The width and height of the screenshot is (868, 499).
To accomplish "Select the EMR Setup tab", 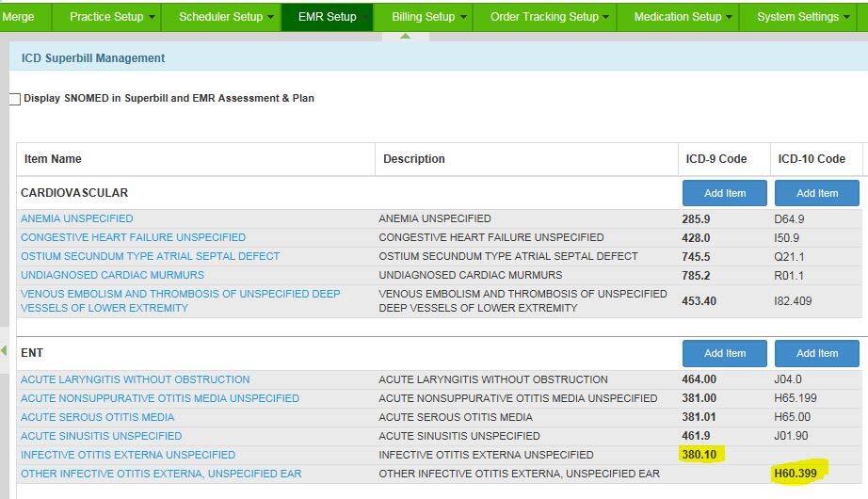I will [327, 17].
